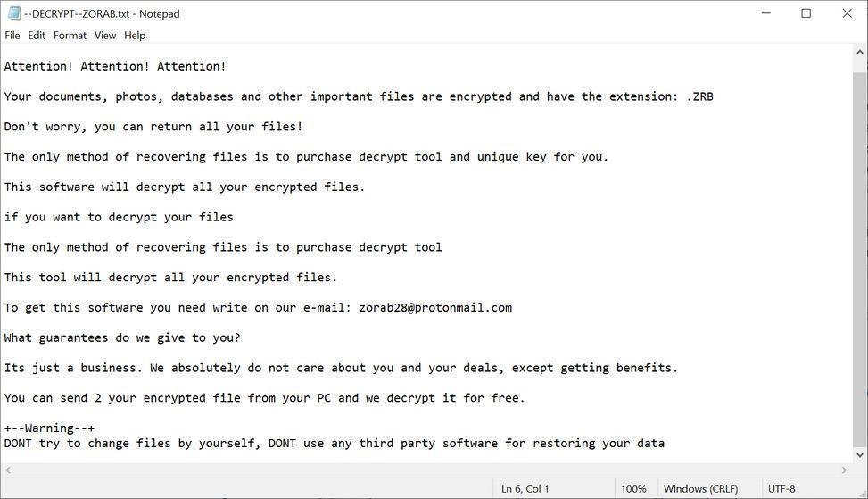
Task: Open the Help menu
Action: 135,36
